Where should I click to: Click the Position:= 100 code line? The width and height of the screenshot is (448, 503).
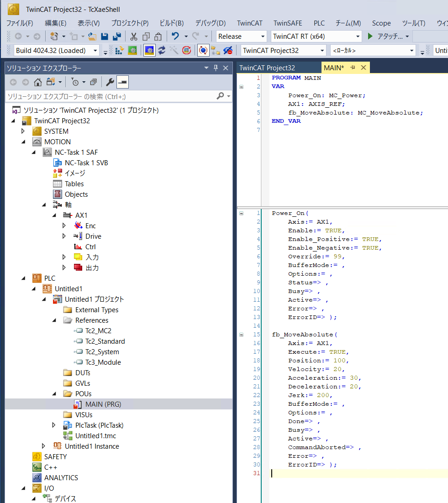pyautogui.click(x=318, y=361)
